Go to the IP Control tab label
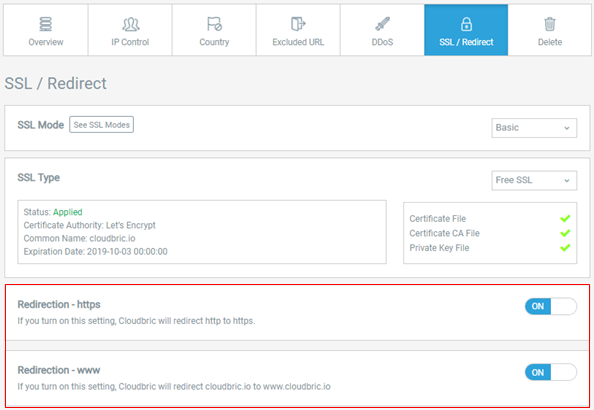 coord(130,42)
